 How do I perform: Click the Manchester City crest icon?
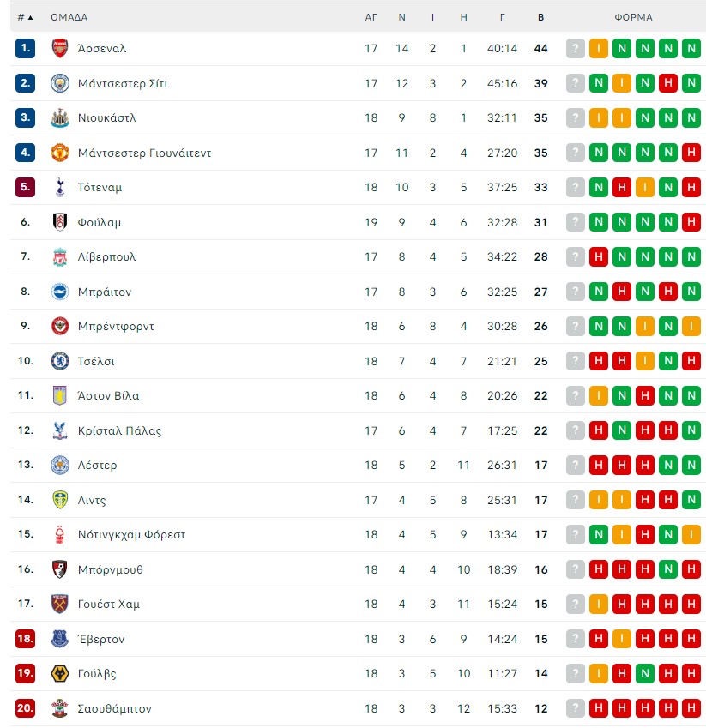click(59, 83)
